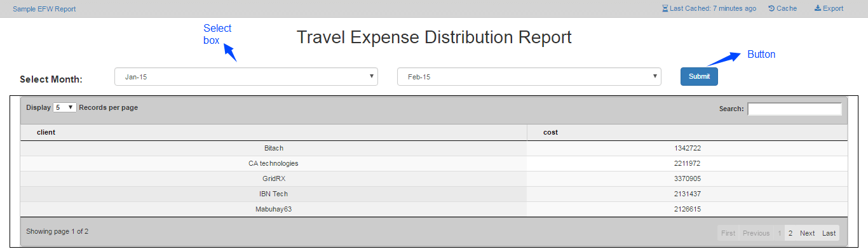Image resolution: width=868 pixels, height=249 pixels.
Task: Click the hourglass Last Cached icon
Action: pos(665,9)
